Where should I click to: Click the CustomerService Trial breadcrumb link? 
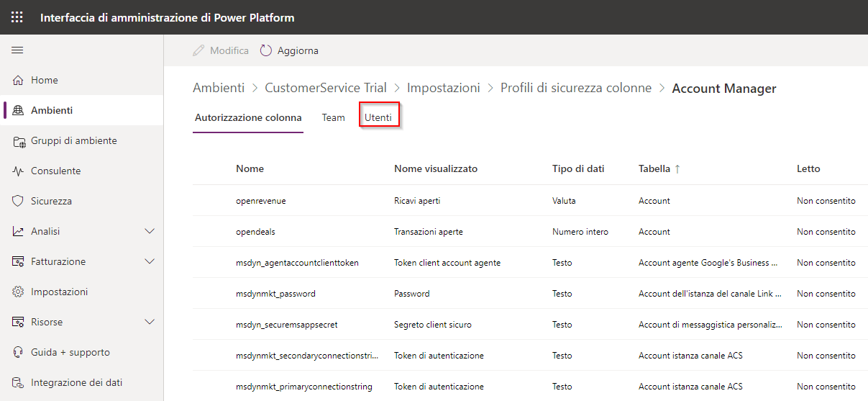326,88
